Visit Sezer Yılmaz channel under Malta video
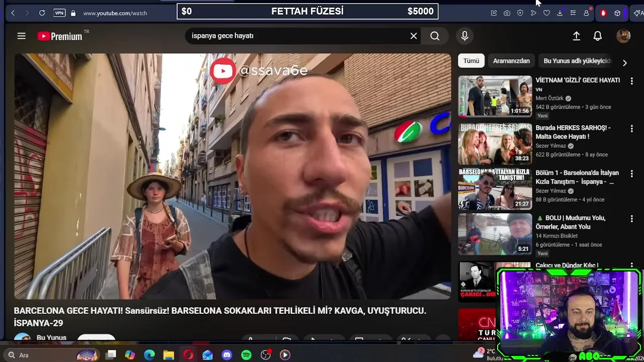 (x=551, y=146)
